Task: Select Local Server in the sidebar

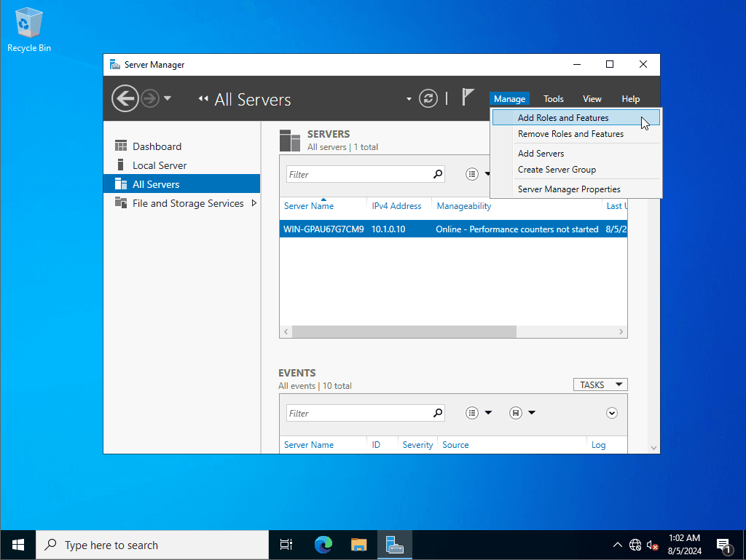Action: pyautogui.click(x=160, y=165)
